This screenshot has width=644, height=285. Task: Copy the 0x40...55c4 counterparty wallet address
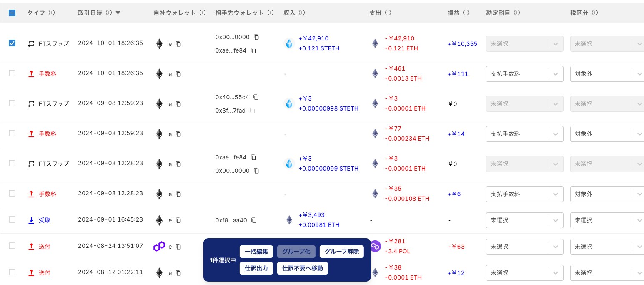click(x=256, y=97)
